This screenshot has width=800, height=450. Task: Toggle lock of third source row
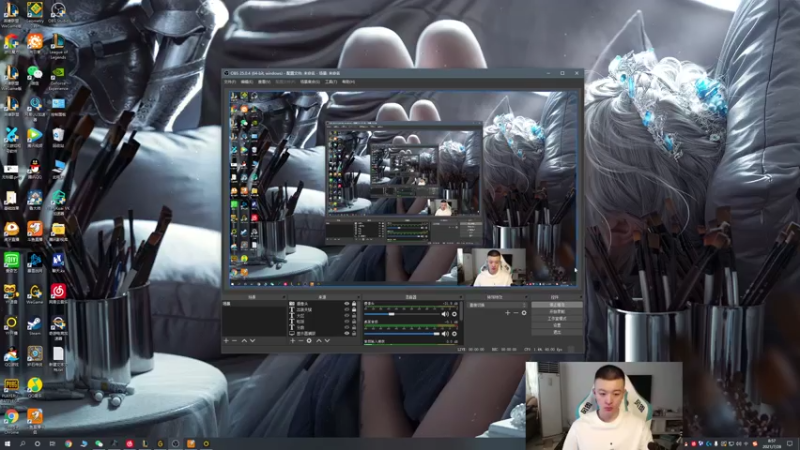click(x=354, y=315)
